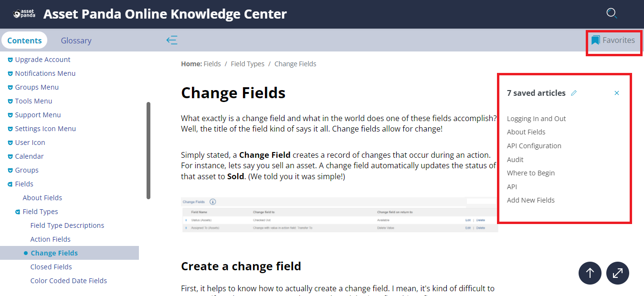Viewport: 644px width, 296px height.
Task: Click the Asset Panda logo
Action: tap(24, 14)
